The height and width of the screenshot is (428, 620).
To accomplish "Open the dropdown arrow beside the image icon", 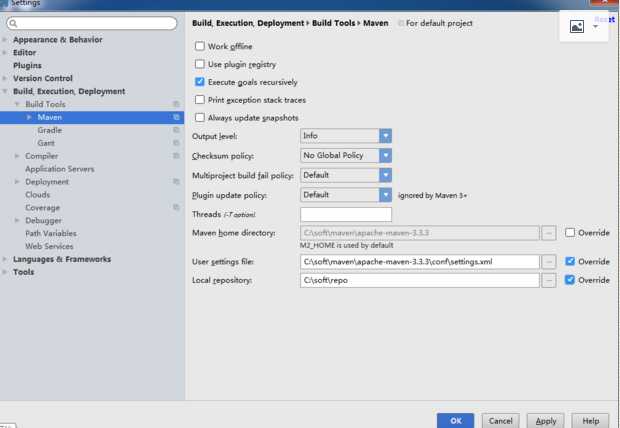I will coord(595,27).
